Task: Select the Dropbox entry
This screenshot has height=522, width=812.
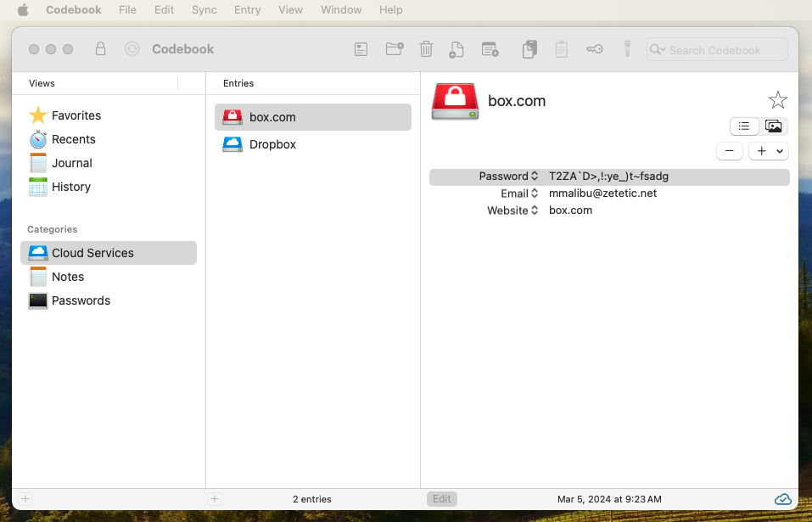Action: click(313, 144)
